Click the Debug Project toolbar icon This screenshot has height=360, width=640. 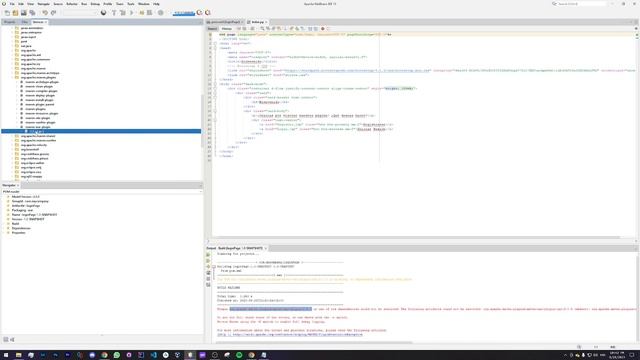click(x=142, y=13)
